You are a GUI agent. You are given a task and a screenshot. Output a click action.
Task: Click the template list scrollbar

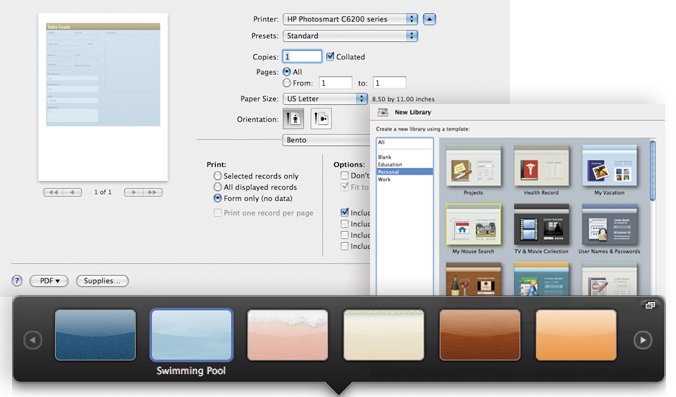(x=653, y=171)
